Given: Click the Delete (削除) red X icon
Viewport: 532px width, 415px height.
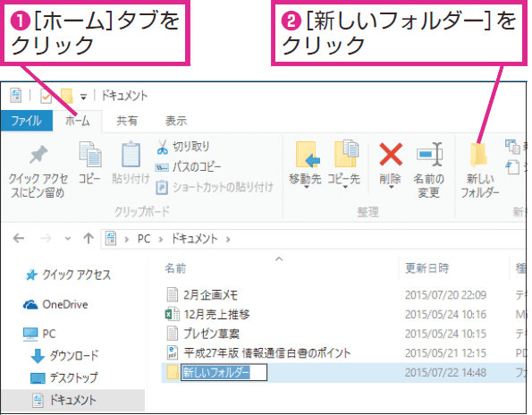Looking at the screenshot, I should pyautogui.click(x=391, y=155).
